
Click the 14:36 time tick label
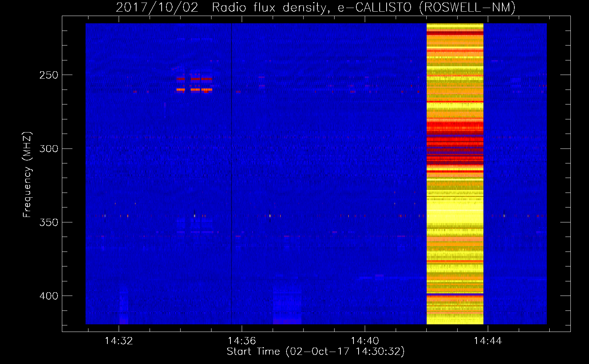tap(242, 341)
